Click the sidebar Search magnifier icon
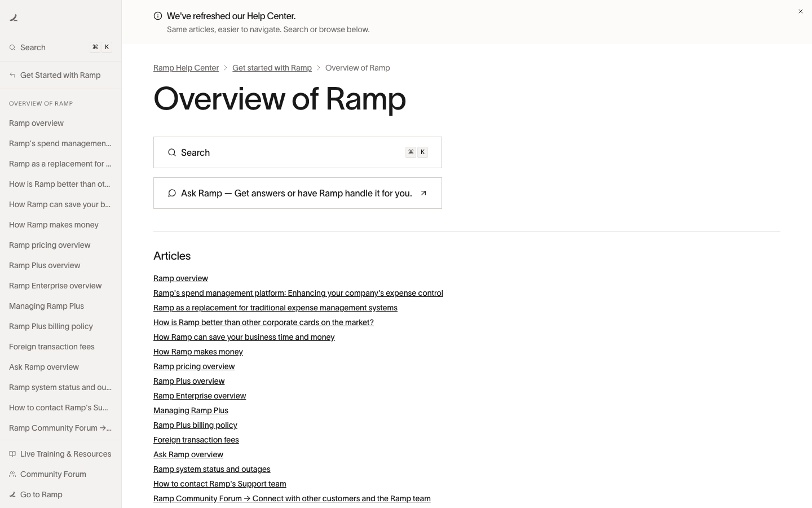 click(12, 47)
